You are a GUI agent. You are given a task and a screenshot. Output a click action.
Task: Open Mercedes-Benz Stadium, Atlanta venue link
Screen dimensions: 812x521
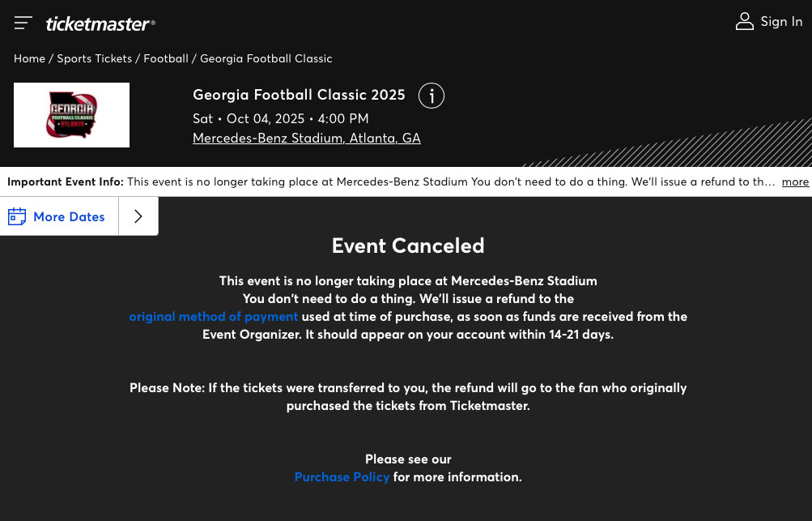coord(307,138)
